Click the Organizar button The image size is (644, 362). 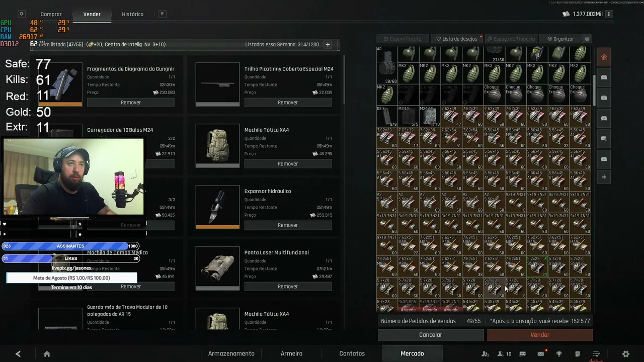click(560, 39)
